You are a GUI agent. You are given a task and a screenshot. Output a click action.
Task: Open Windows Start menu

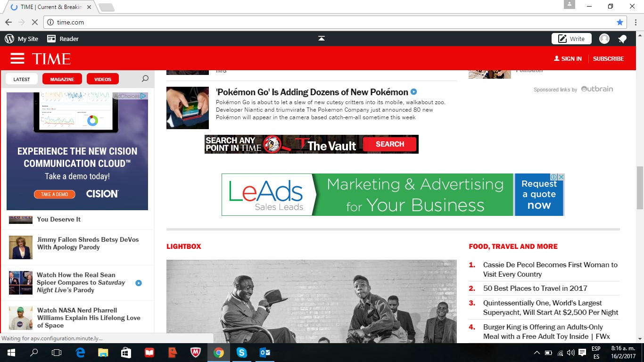click(11, 353)
